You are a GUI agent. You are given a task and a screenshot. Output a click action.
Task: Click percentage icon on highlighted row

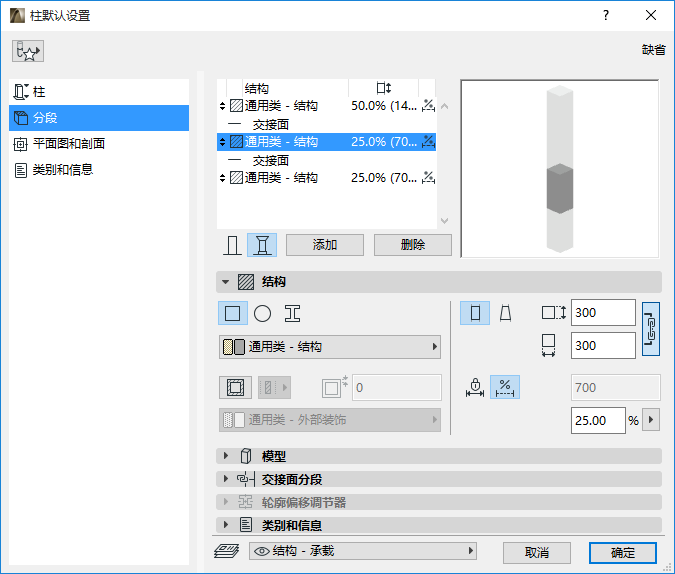pos(428,142)
